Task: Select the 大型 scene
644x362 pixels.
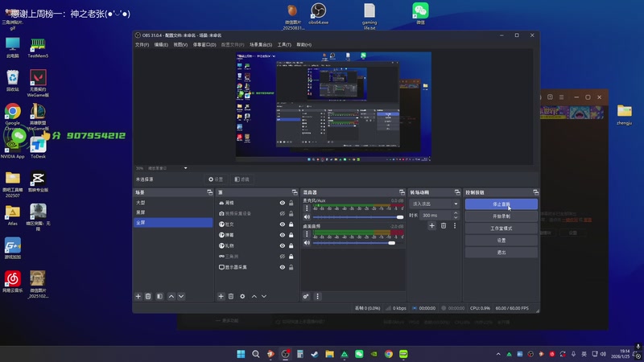Action: tap(173, 203)
